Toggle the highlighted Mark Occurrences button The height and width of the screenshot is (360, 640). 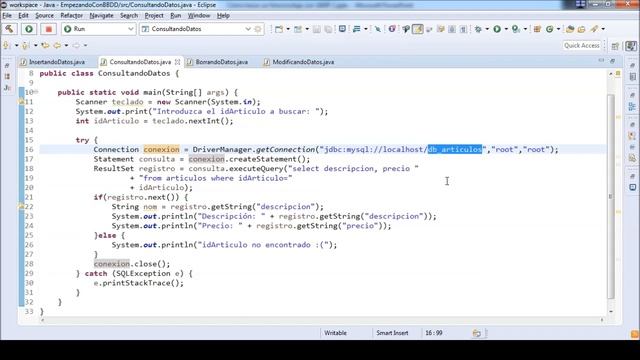point(418,29)
